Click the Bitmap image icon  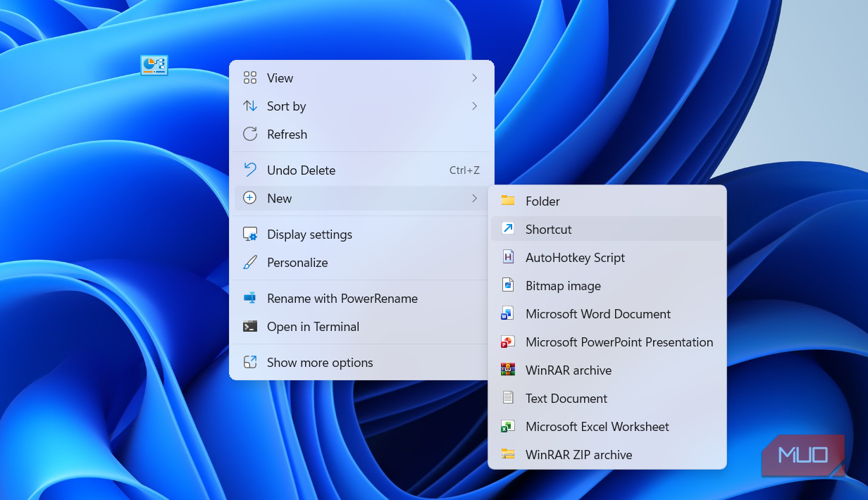(x=508, y=285)
